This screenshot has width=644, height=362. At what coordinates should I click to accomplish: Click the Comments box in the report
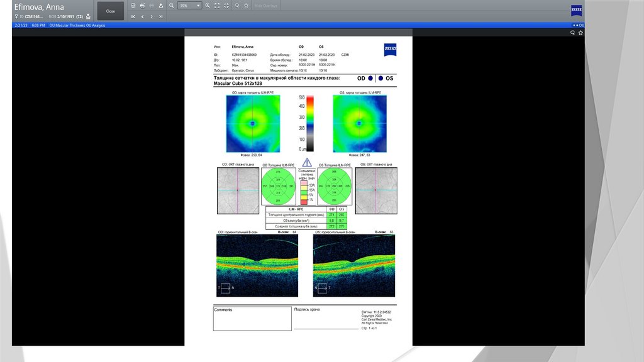coord(252,319)
